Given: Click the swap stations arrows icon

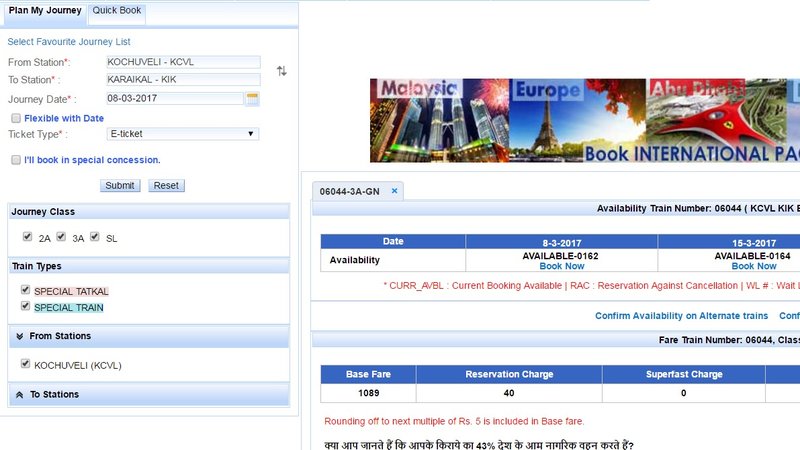Looking at the screenshot, I should point(281,71).
